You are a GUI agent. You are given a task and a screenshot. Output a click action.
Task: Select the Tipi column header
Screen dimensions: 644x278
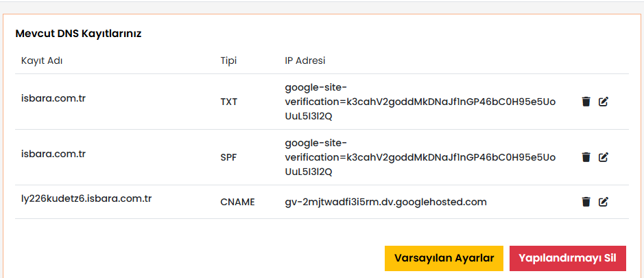229,61
